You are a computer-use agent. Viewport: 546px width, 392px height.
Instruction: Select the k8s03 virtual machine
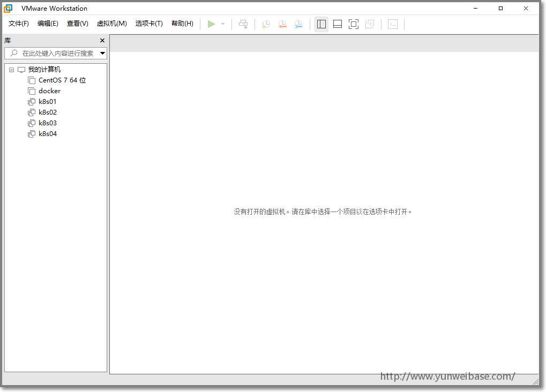(48, 123)
